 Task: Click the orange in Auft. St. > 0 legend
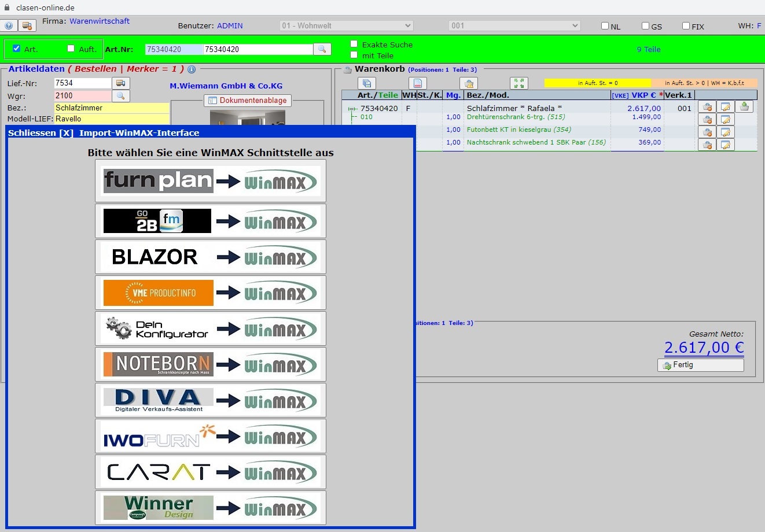point(704,83)
